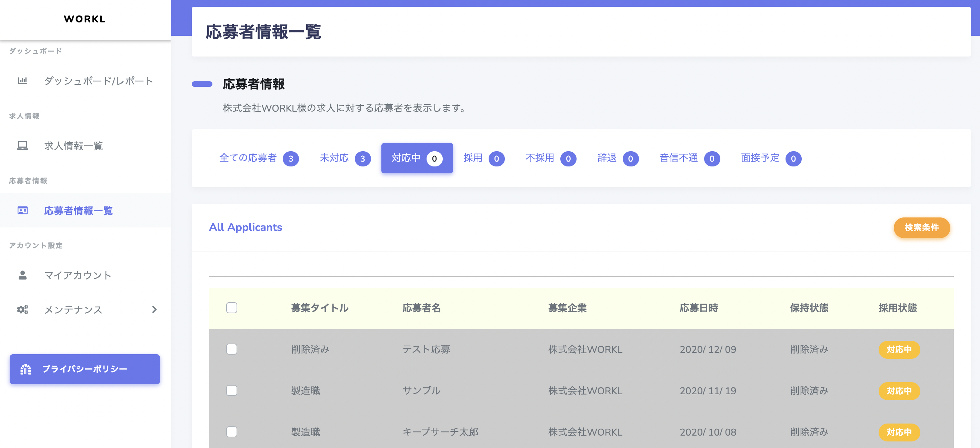Screen dimensions: 980x448
Task: Click 対応中 badge in キープサーチ太郎 row
Action: coord(899,432)
